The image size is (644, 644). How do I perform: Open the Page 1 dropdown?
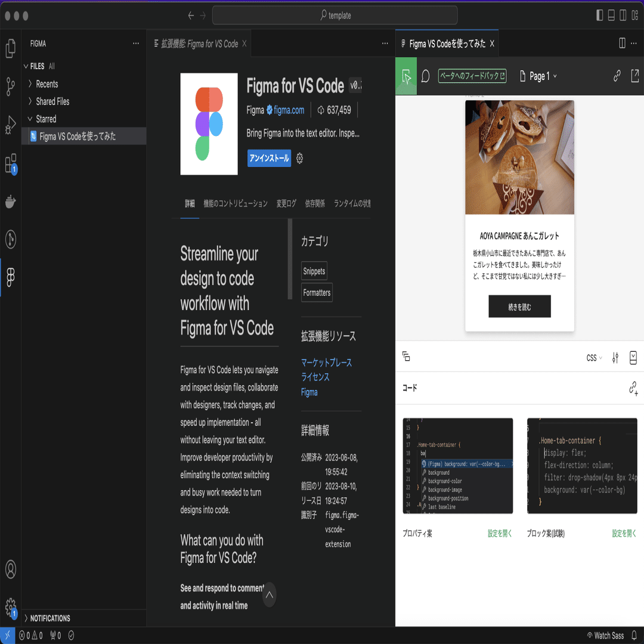click(x=538, y=76)
